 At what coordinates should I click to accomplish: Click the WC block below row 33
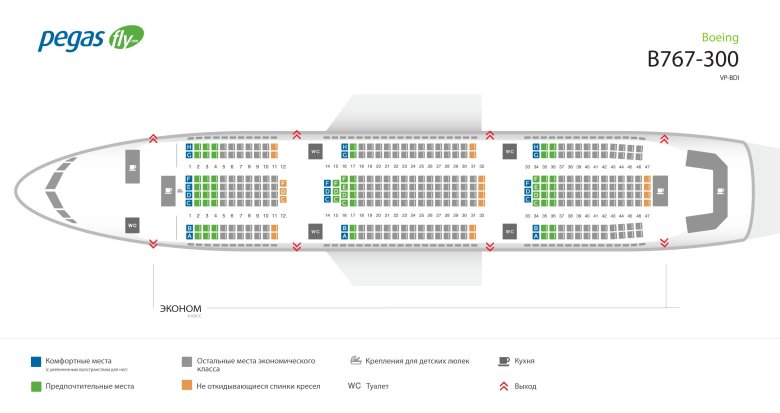[x=510, y=230]
